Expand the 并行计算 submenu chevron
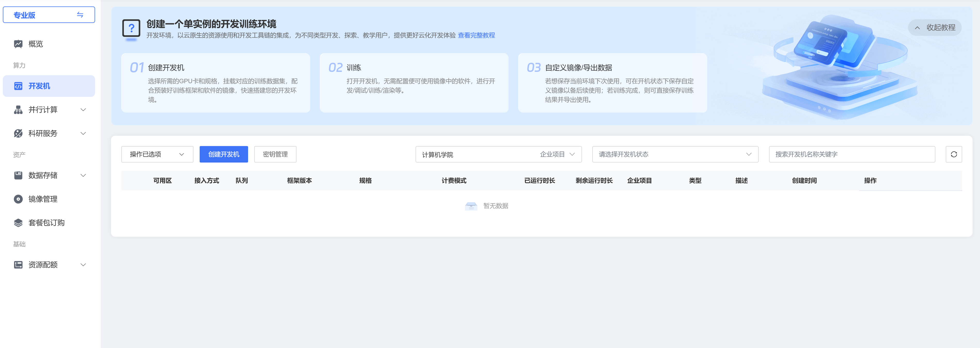The width and height of the screenshot is (980, 348). coord(83,110)
